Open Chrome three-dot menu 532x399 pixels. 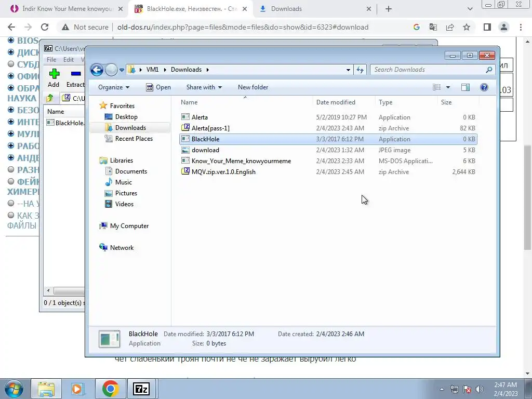coord(521,27)
